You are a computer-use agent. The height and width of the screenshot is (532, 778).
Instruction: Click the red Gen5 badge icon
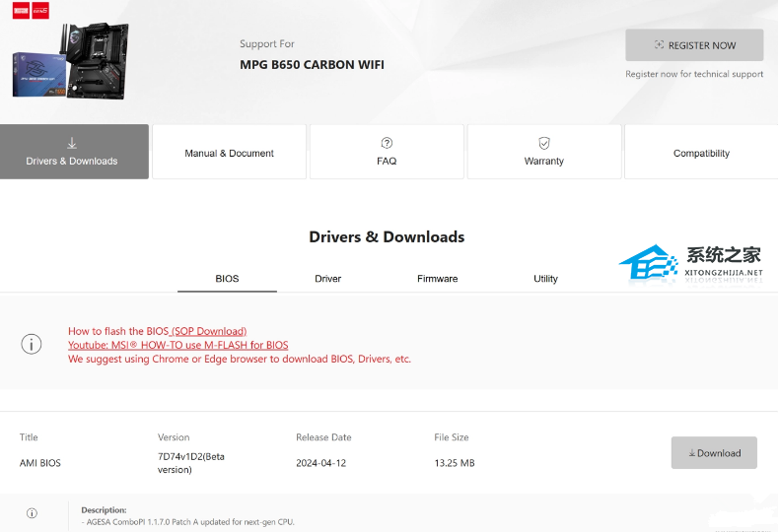pos(40,11)
